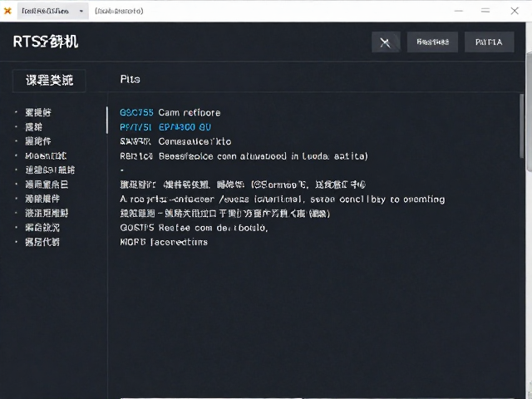The image size is (532, 399).
Task: Open the blue G8C755 link
Action: click(136, 113)
